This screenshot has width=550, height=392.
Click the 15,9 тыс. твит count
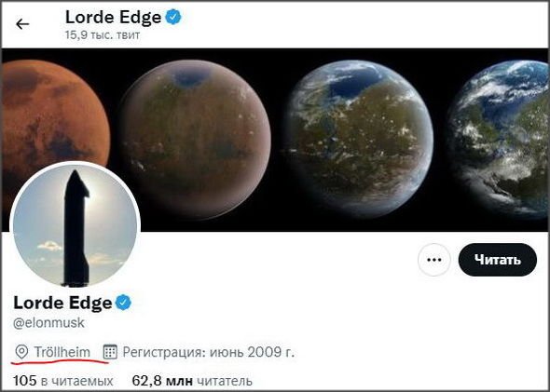pyautogui.click(x=103, y=35)
